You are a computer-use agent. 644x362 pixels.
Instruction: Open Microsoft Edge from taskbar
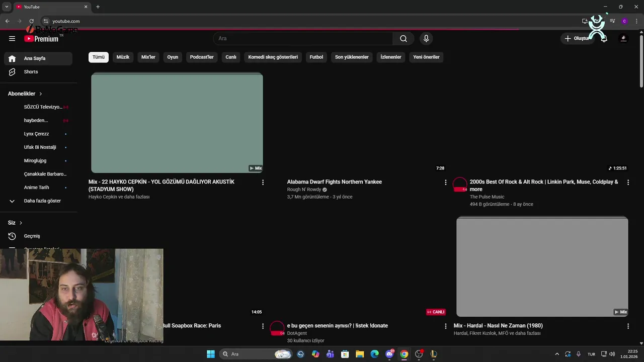(x=374, y=354)
